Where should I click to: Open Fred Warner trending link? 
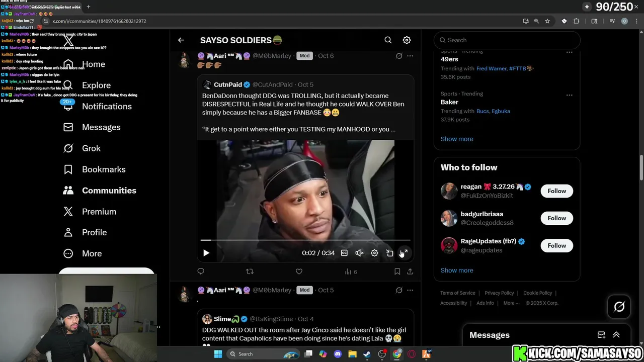coord(491,68)
